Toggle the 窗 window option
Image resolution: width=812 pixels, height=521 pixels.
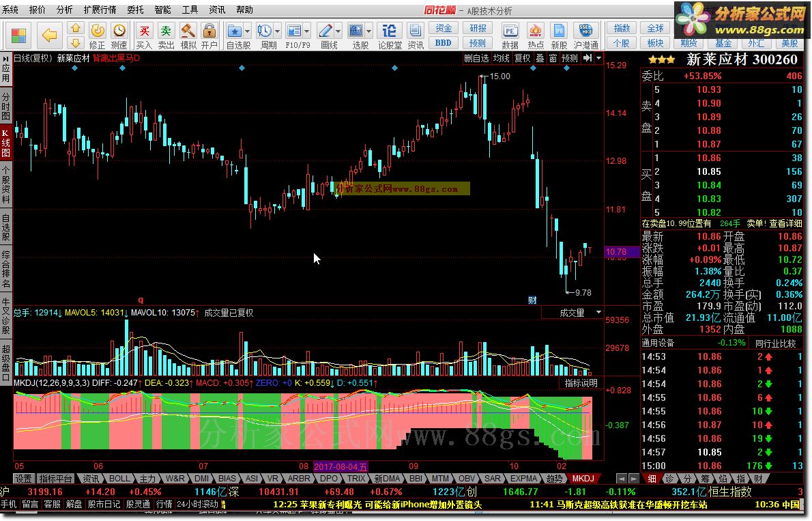[x=553, y=58]
